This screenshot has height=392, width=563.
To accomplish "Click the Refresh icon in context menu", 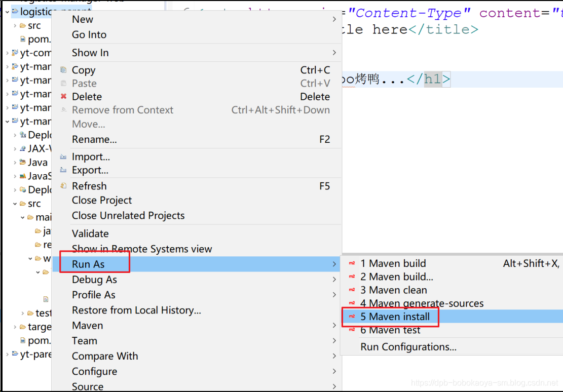I will click(63, 186).
